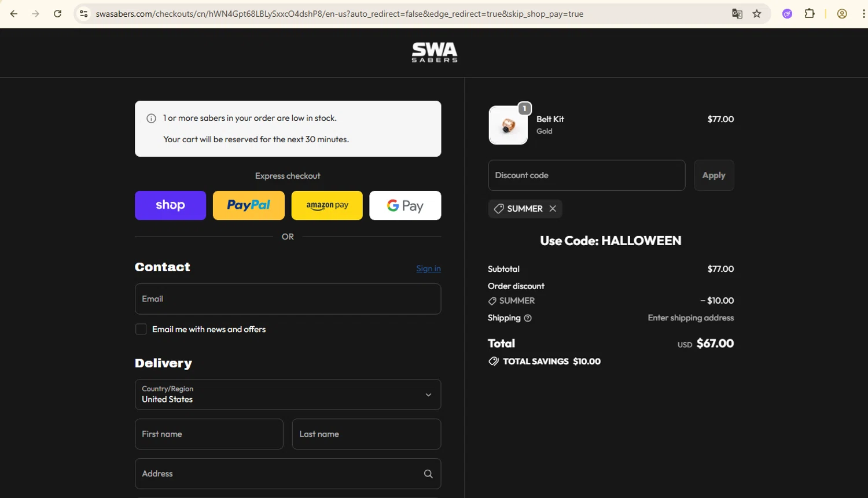
Task: Click the Shipping help question icon
Action: pyautogui.click(x=528, y=318)
